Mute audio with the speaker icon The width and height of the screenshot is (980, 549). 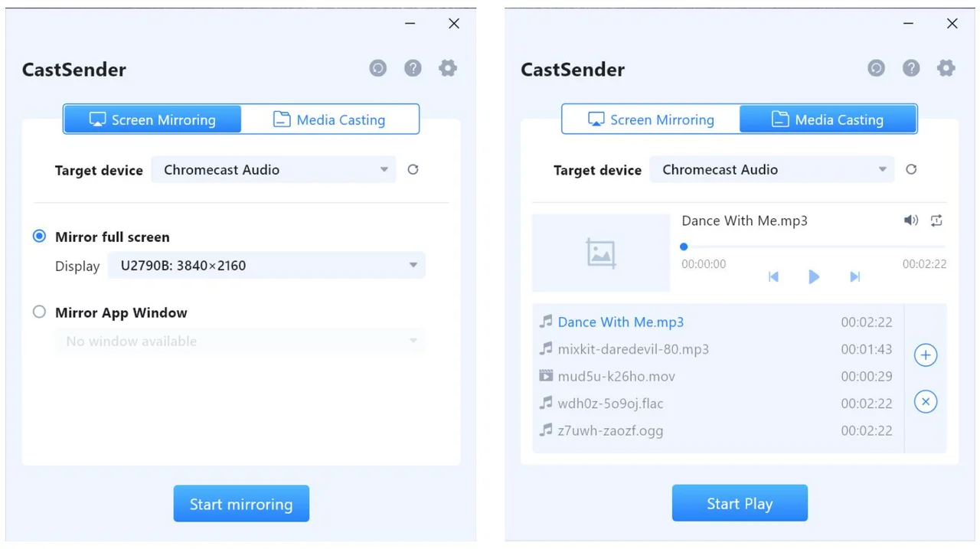coord(910,221)
